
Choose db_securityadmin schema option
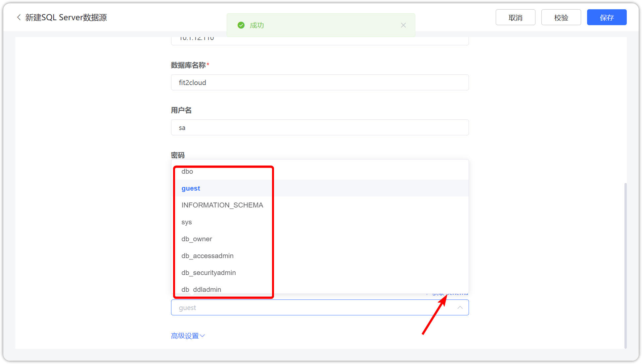[208, 272]
